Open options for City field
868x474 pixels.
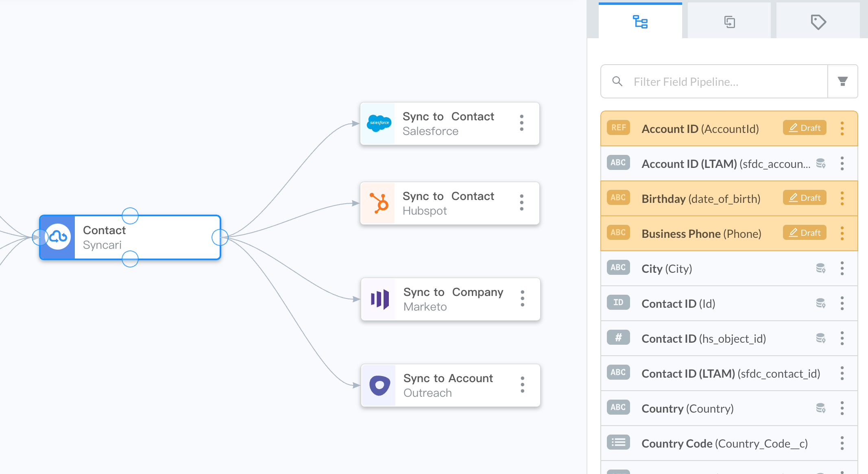[842, 268]
